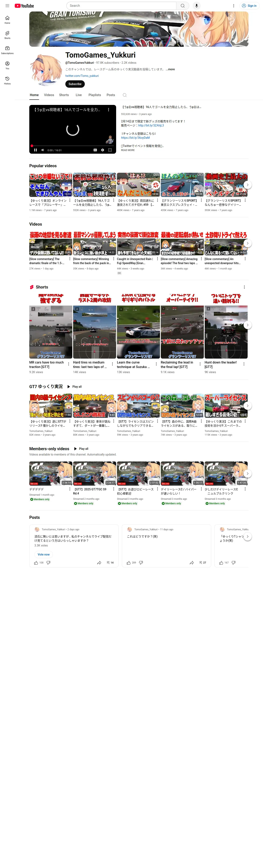Open 'Reclaiming the lead in the final lap!' short
This screenshot has height=868, width=263.
coord(182,326)
